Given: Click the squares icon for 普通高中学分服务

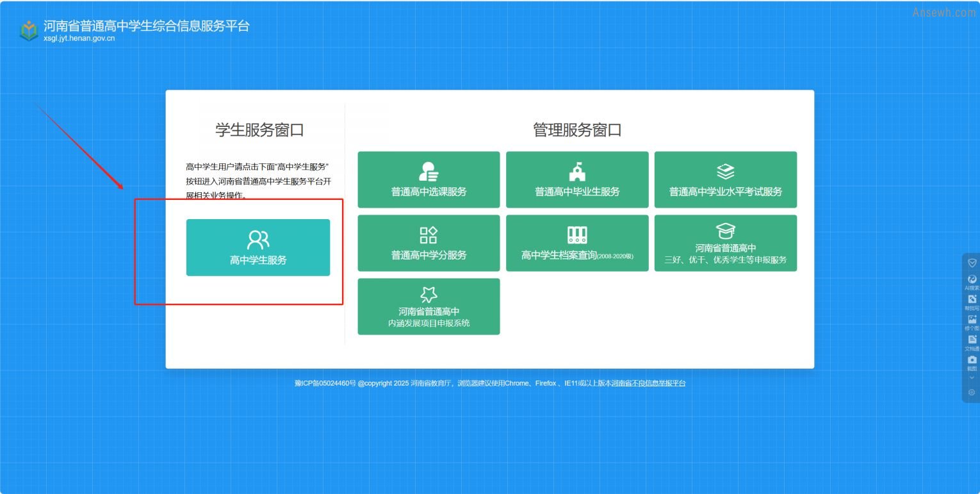Looking at the screenshot, I should pos(429,235).
